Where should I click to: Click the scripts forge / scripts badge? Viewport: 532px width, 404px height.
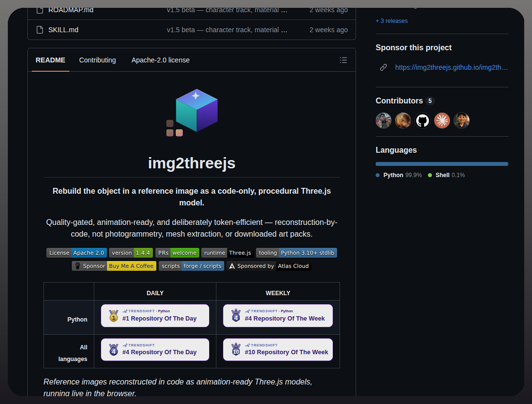(192, 266)
